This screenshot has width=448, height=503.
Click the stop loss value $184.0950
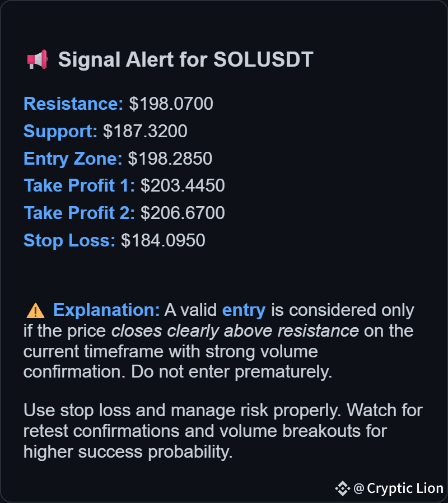[x=163, y=240]
